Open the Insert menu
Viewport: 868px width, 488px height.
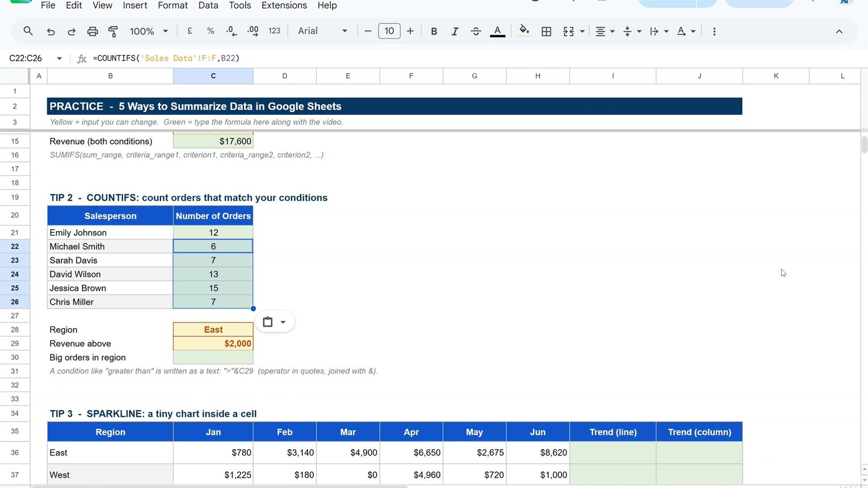[135, 5]
